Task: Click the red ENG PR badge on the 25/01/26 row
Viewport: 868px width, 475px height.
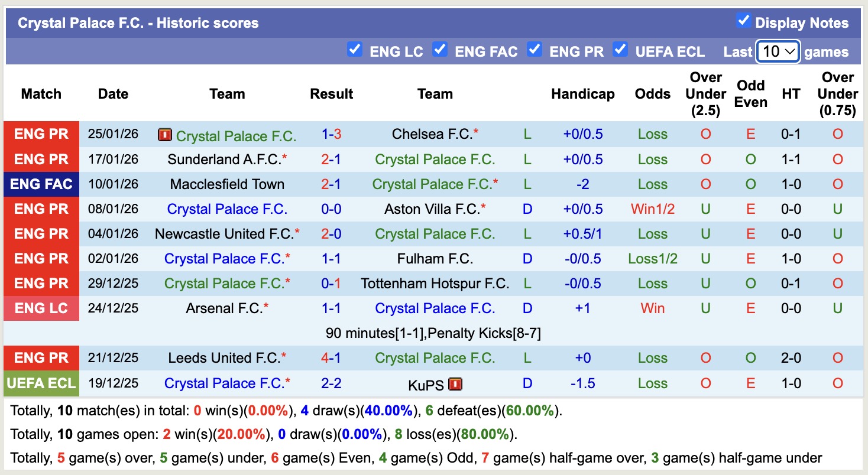Action: tap(41, 134)
